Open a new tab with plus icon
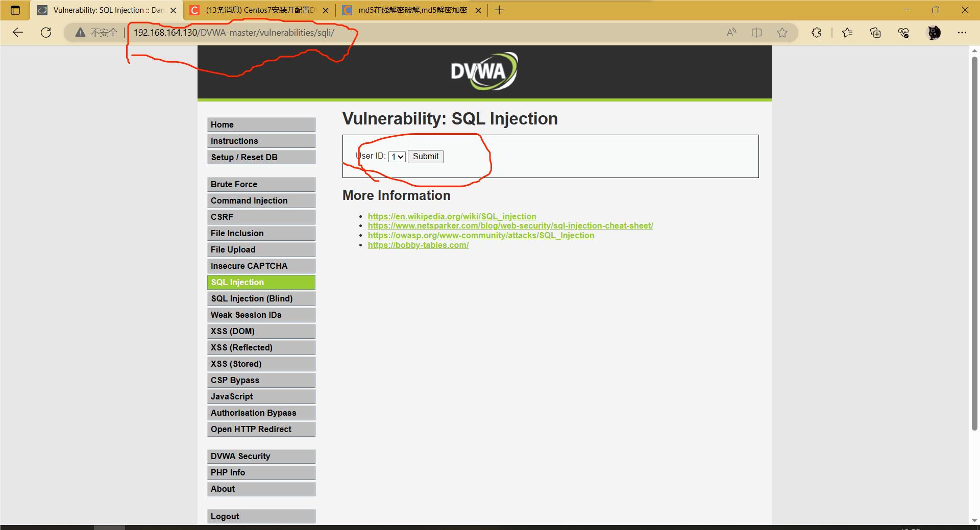Image resolution: width=980 pixels, height=530 pixels. click(499, 10)
